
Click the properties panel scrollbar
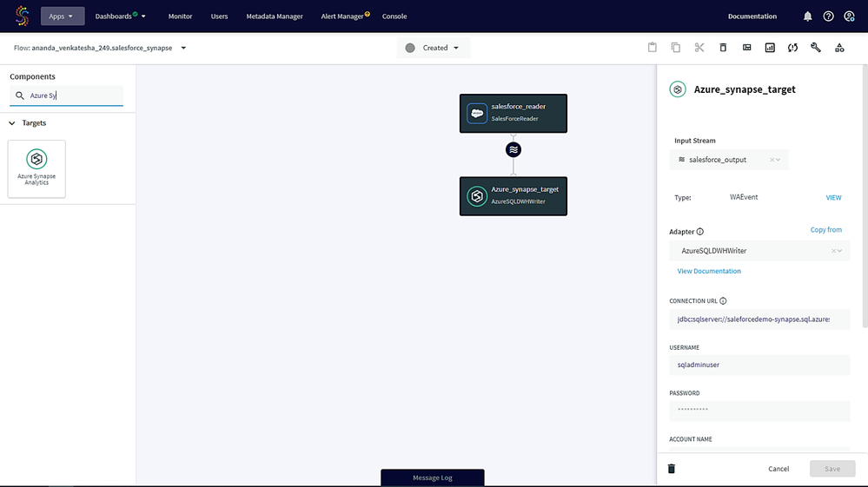[x=865, y=196]
